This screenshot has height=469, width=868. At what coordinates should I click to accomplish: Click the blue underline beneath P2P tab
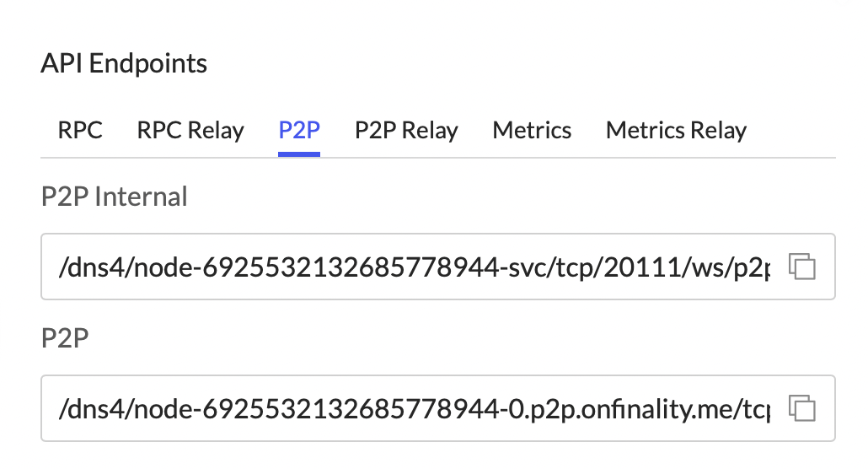point(298,154)
